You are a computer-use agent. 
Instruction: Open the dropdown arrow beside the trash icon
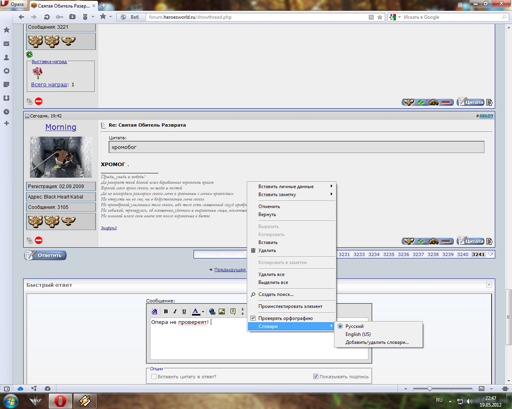point(93,17)
